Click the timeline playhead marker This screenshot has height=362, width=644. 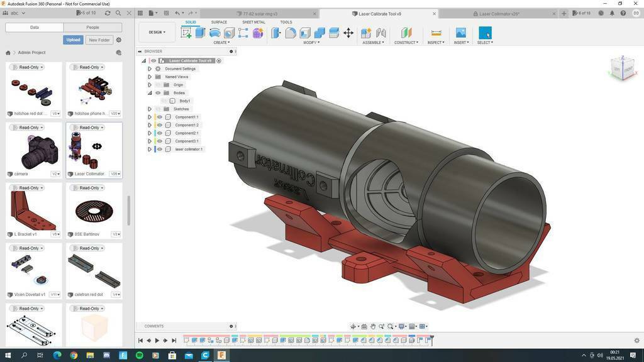pyautogui.click(x=431, y=339)
